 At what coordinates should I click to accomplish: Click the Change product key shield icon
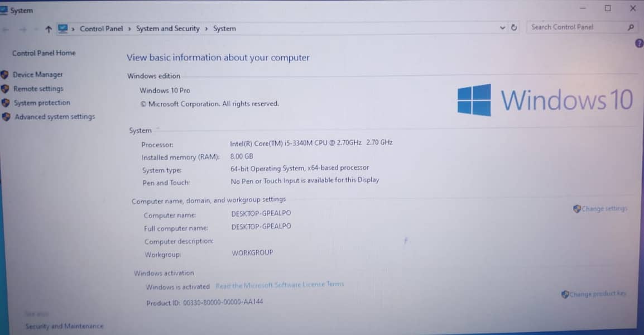coord(565,294)
